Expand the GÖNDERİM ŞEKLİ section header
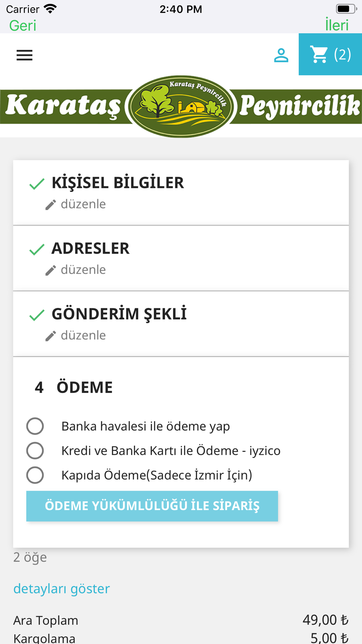The height and width of the screenshot is (644, 362). (119, 314)
